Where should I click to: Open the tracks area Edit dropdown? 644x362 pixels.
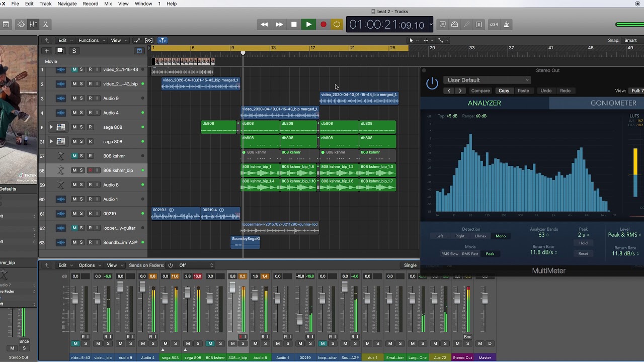[65, 40]
